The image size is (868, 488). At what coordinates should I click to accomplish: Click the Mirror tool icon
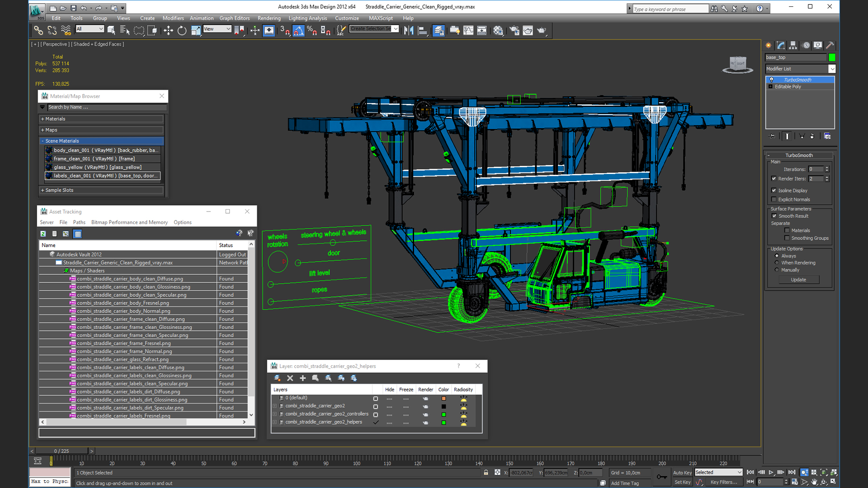tap(409, 30)
